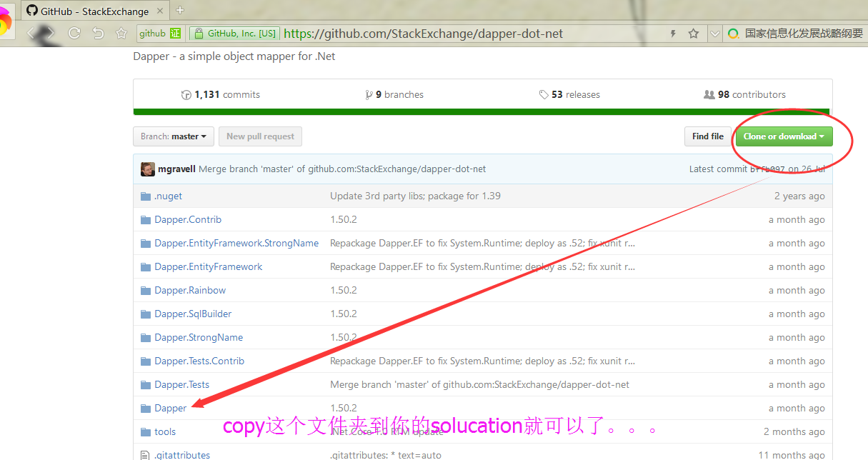
Task: Click the address bar URL
Action: [423, 34]
